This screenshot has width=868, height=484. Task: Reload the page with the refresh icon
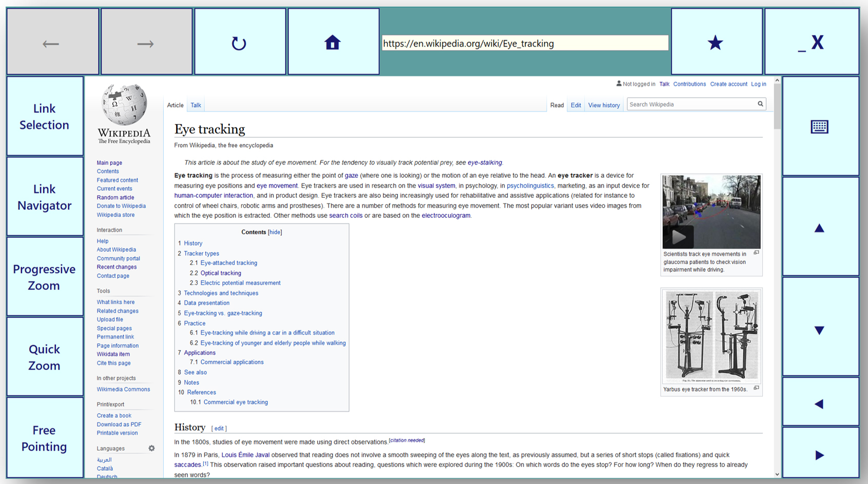[240, 42]
